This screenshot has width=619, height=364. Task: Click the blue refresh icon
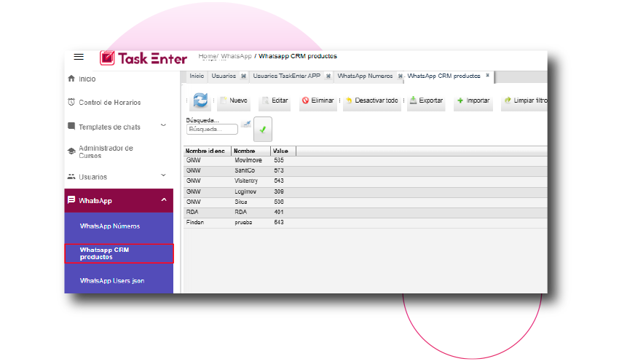coord(200,101)
